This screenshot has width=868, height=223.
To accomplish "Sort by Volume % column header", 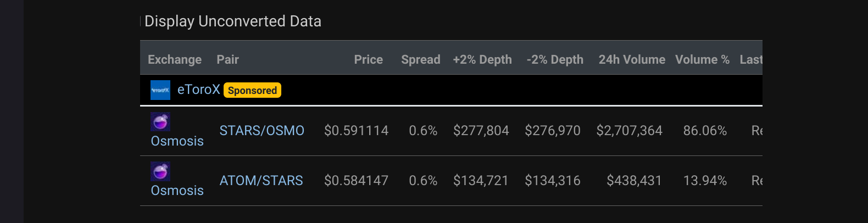I will (702, 59).
